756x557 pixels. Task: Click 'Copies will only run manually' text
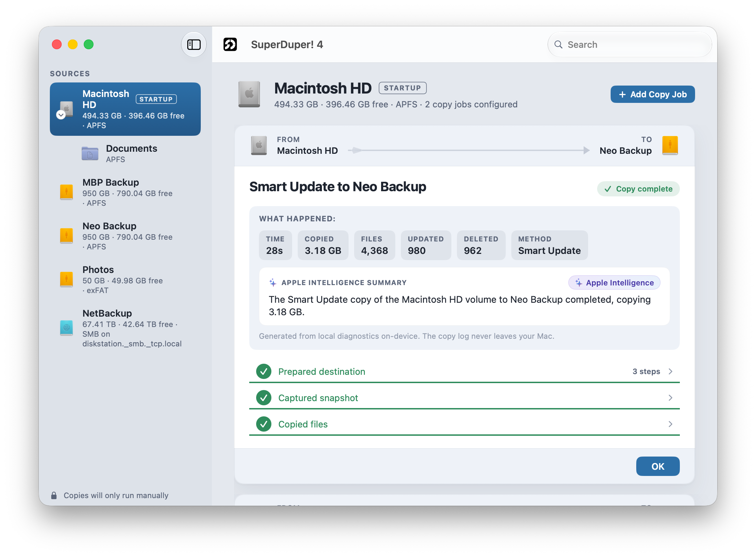[116, 495]
